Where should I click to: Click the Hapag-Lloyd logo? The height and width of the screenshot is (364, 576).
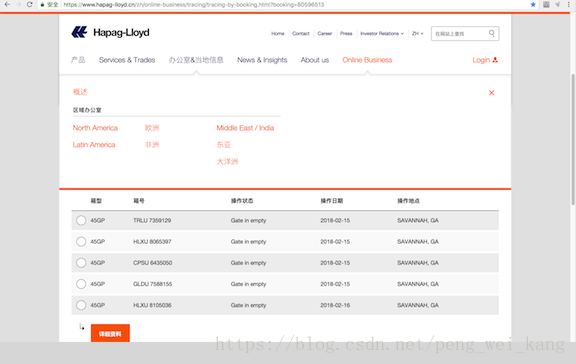tap(110, 32)
